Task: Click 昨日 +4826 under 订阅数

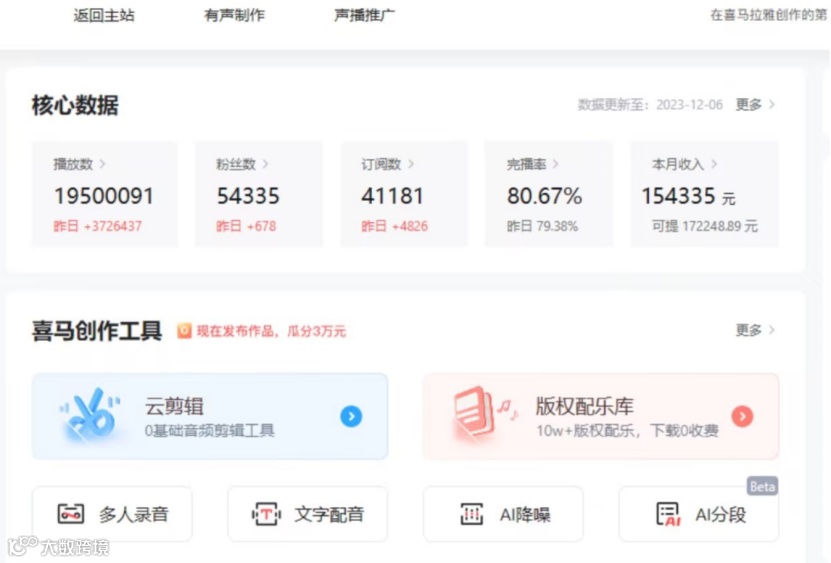Action: click(394, 226)
